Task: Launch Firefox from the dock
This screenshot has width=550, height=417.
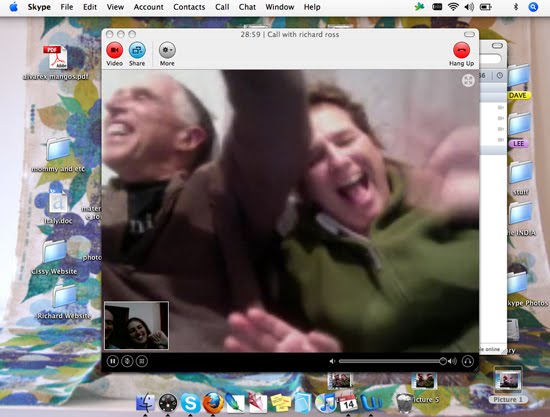Action: (x=213, y=403)
